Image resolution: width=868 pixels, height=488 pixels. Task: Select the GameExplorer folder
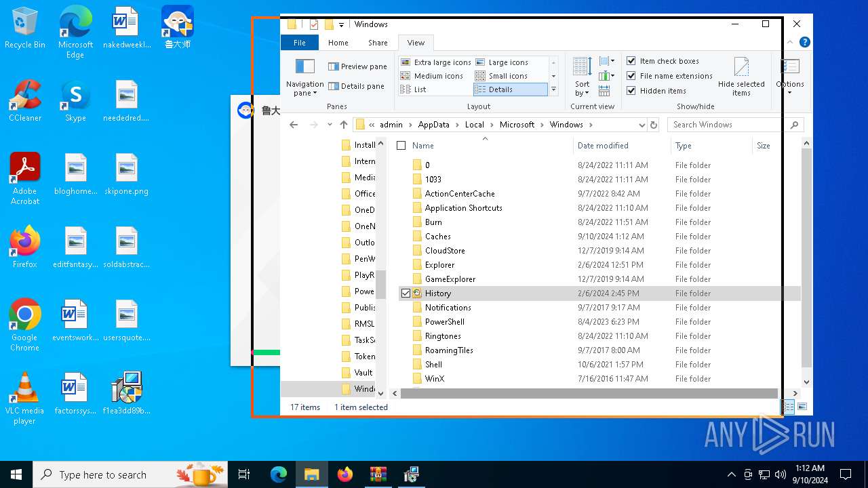click(x=450, y=279)
